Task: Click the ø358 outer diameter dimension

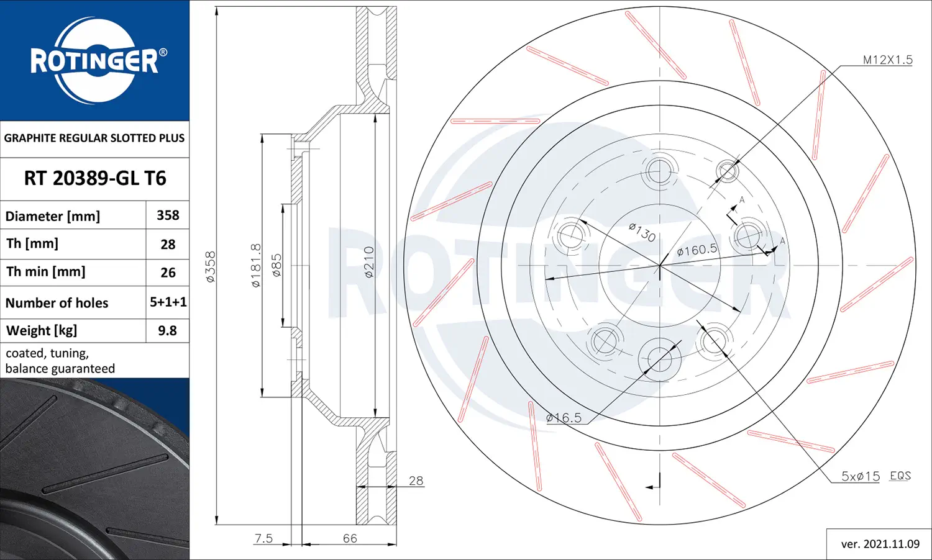Action: [211, 267]
